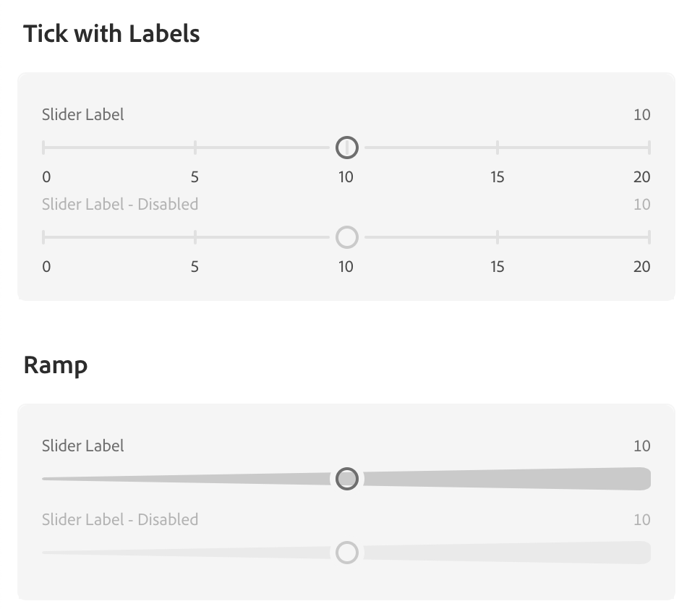Click the disabled tick slider's handle

point(347,237)
